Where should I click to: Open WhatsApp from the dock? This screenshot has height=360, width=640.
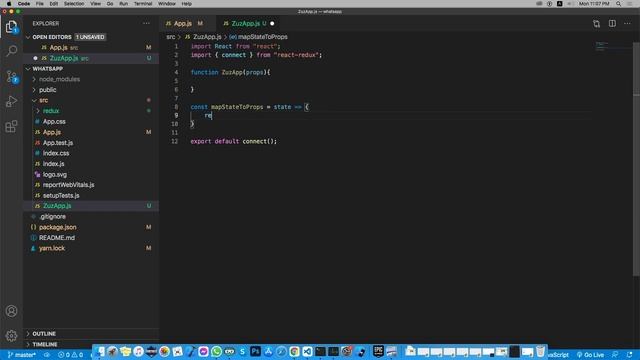point(216,351)
